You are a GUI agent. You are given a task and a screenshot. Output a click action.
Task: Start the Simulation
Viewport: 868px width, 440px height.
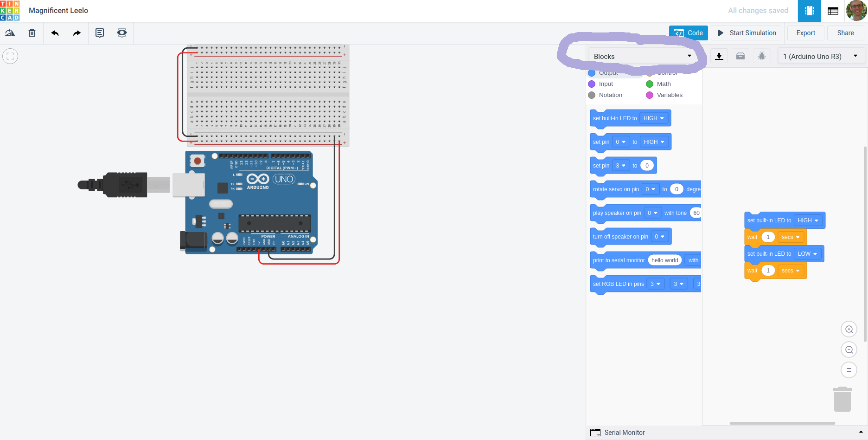pos(747,33)
